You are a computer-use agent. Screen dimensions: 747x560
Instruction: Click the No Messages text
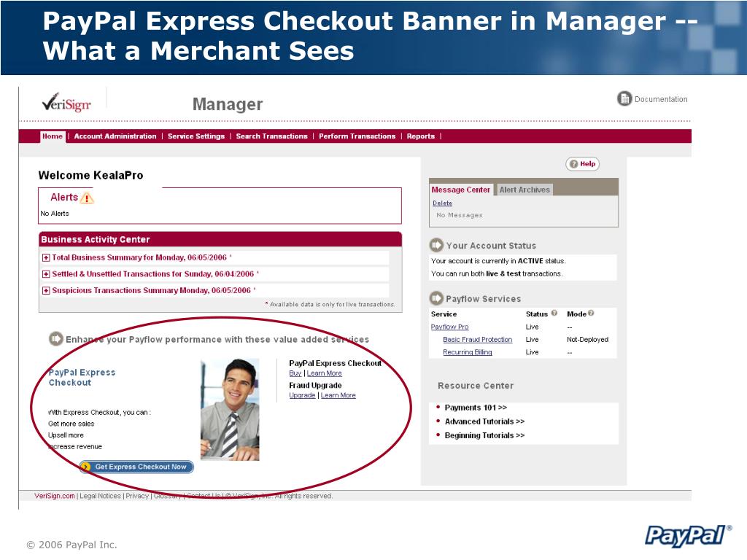coord(460,215)
